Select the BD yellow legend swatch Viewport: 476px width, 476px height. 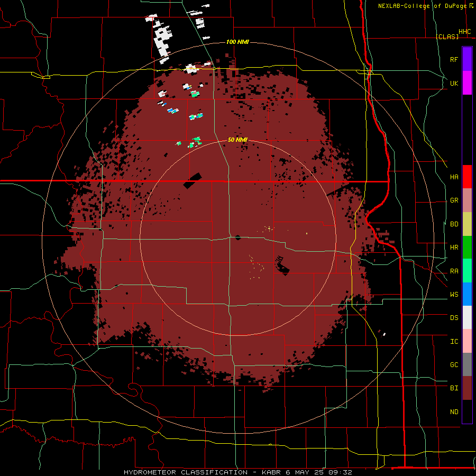pos(467,224)
